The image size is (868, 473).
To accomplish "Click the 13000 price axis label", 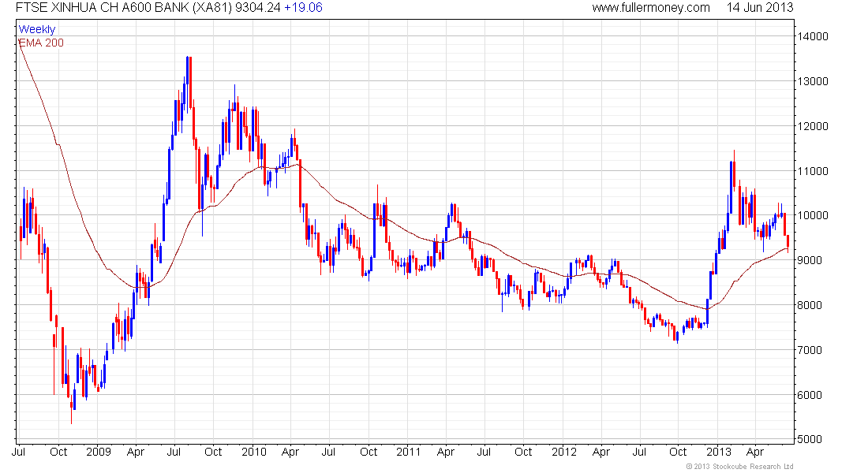I will 813,81.
